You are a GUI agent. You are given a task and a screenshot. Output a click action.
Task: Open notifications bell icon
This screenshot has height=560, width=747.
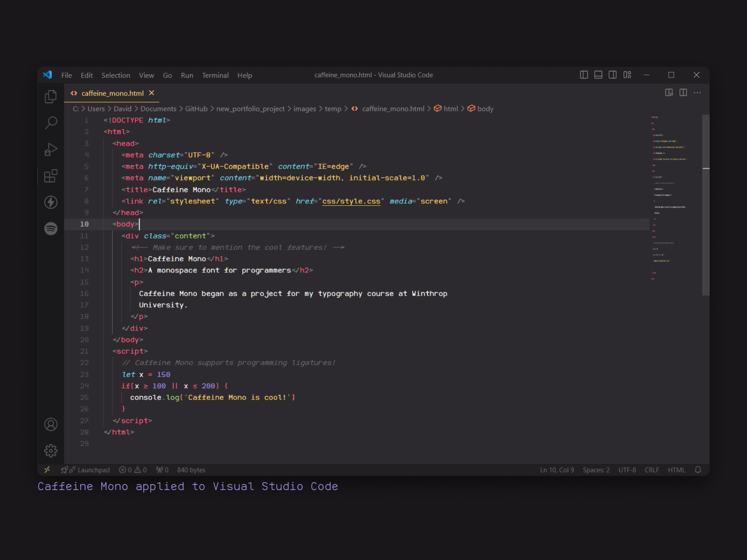(x=698, y=470)
